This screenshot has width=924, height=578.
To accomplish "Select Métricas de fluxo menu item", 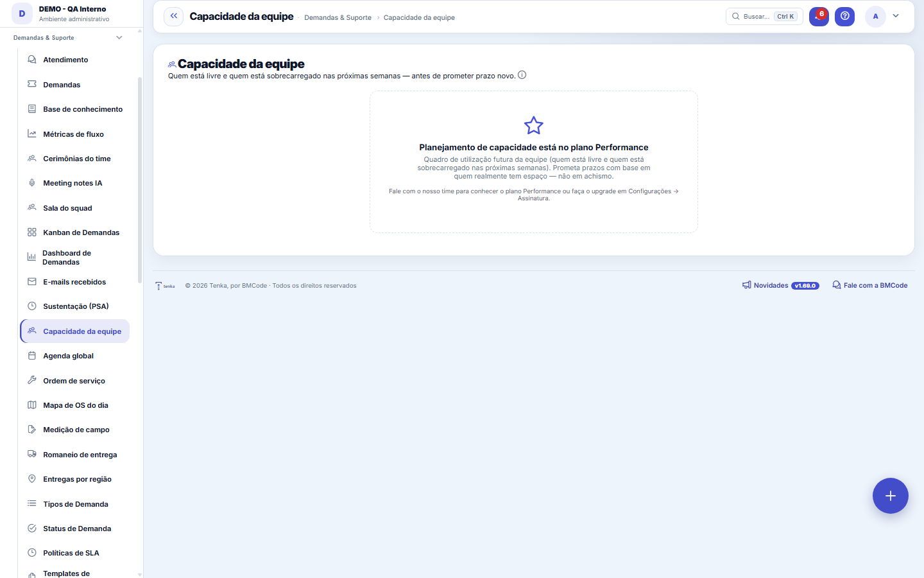I will [74, 134].
